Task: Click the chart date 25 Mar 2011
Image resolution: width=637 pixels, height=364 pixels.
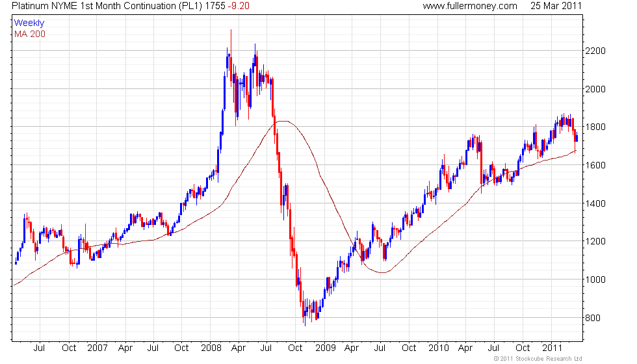Action: pos(556,6)
